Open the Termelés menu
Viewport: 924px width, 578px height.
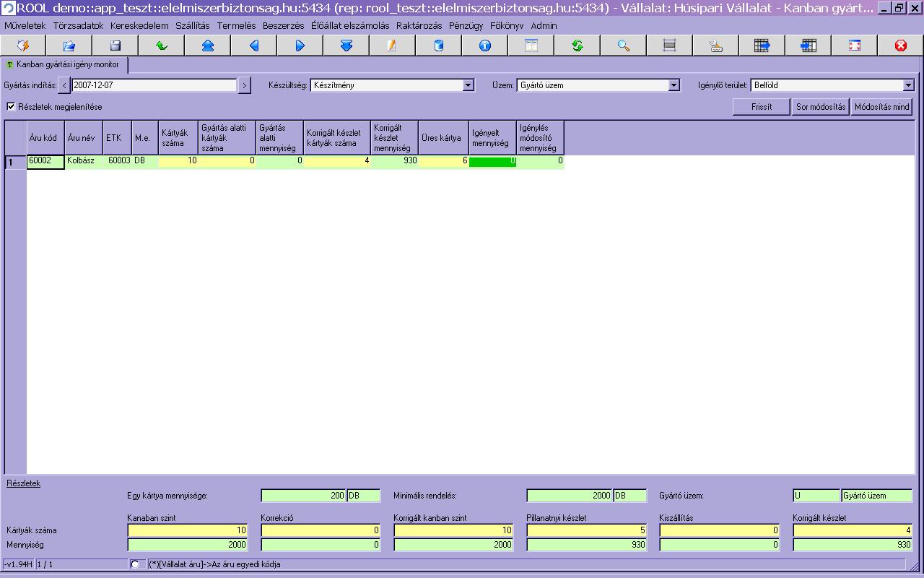click(237, 25)
